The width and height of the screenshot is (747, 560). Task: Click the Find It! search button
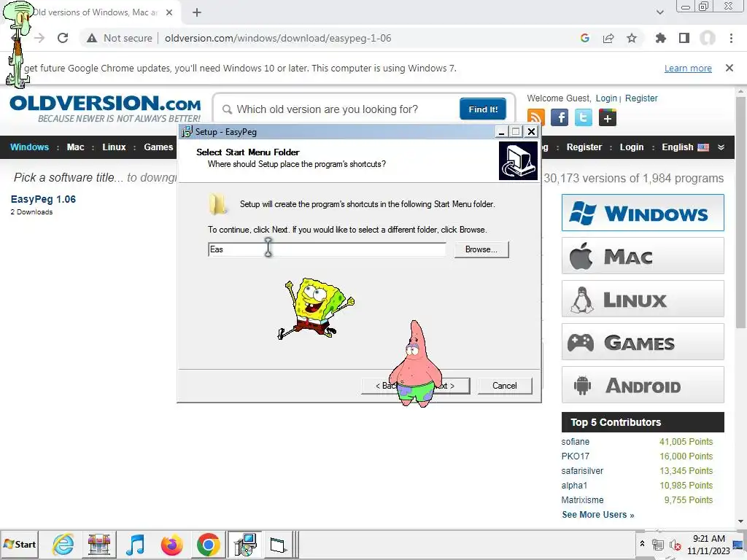click(483, 109)
